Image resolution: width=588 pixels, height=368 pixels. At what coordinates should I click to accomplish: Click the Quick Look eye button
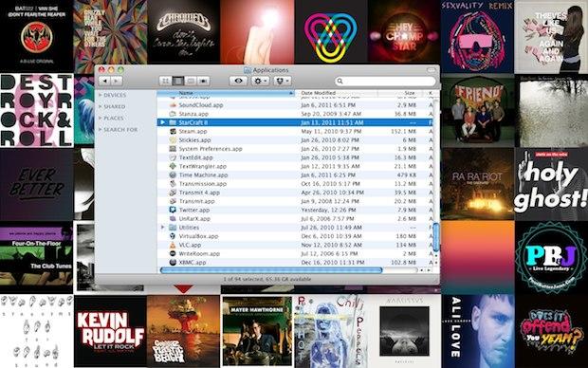tap(238, 81)
